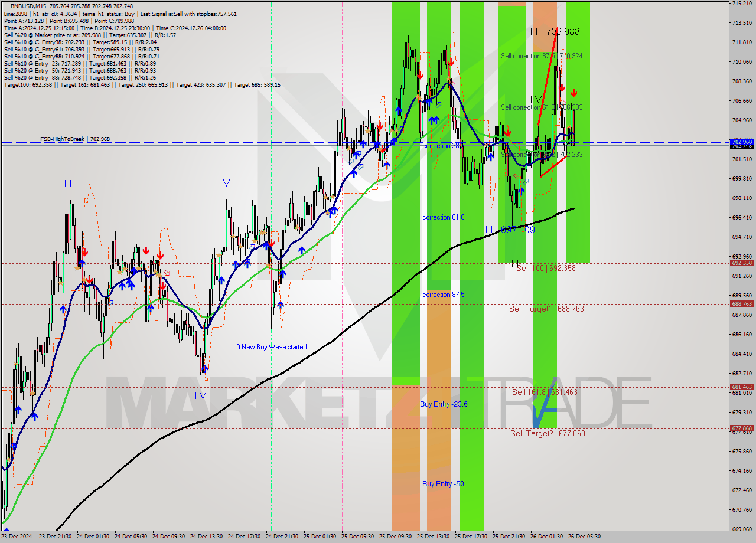Screen dimensions: 756x543
Task: Click the 'Sell Target1 | 688.763' label
Action: 546,309
